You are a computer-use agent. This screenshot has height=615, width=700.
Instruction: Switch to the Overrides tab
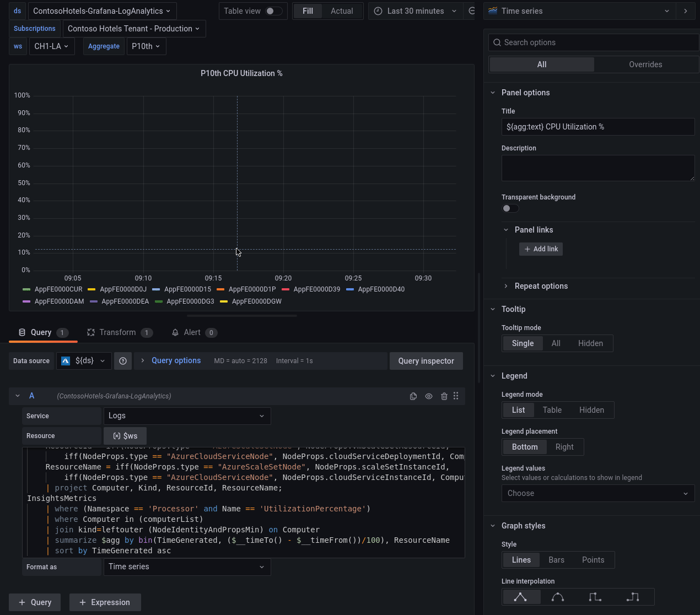tap(645, 64)
